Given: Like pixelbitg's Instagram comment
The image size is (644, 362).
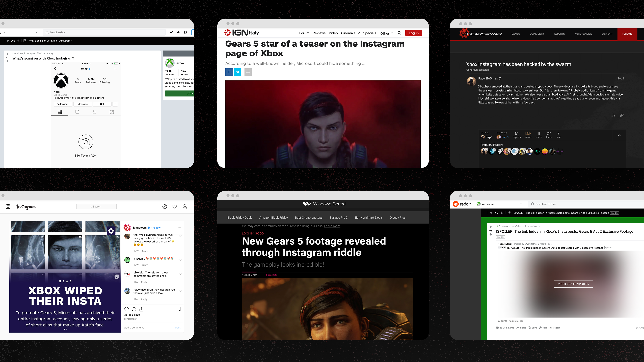Looking at the screenshot, I should pyautogui.click(x=180, y=274).
